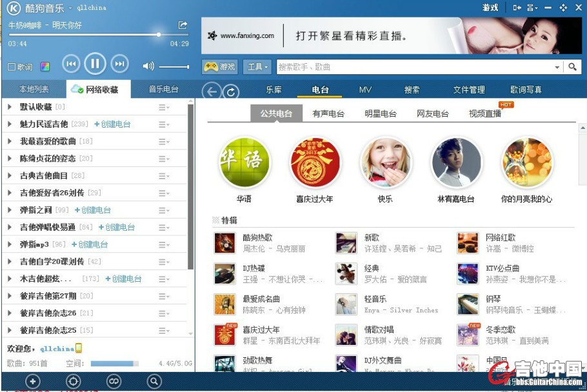Click the search magnifier button

point(572,67)
